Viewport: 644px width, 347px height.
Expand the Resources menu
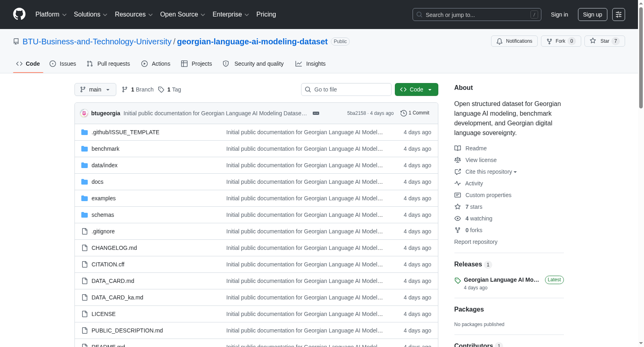click(x=134, y=15)
